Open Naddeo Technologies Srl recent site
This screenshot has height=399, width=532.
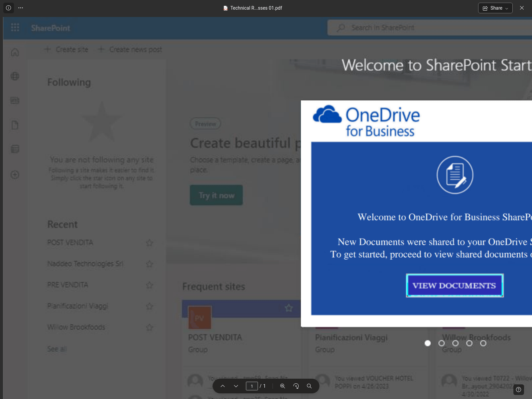[x=85, y=264]
